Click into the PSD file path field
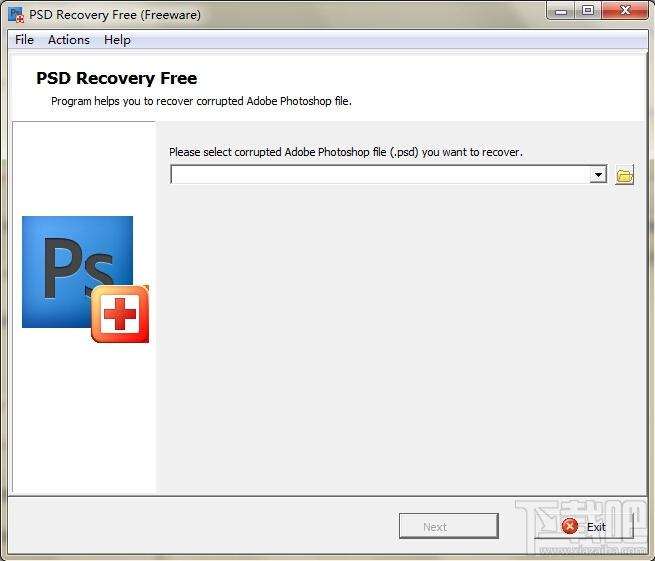This screenshot has height=561, width=655. pos(380,175)
